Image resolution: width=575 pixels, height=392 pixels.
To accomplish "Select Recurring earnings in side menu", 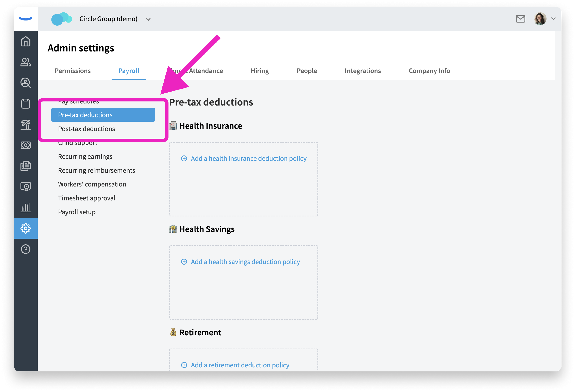I will (85, 156).
